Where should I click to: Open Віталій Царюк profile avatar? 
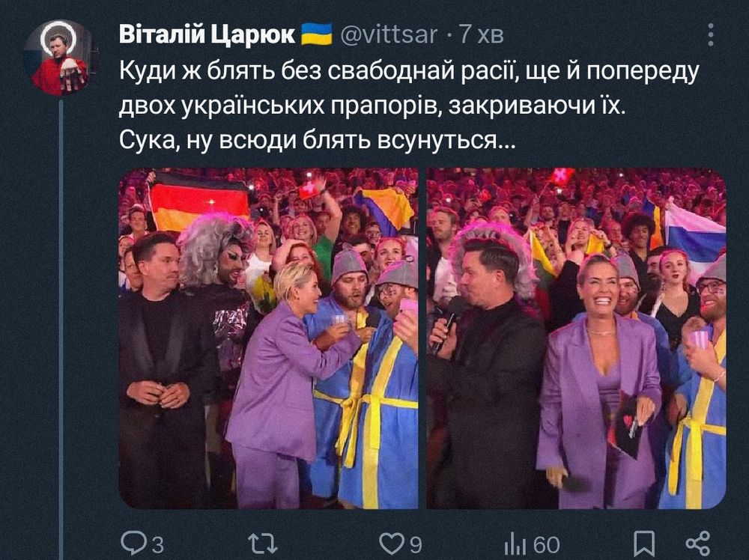tap(61, 58)
